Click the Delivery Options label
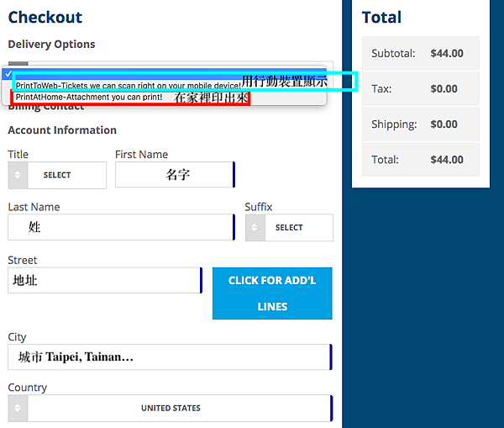Viewport: 504px width, 428px height. 51,45
